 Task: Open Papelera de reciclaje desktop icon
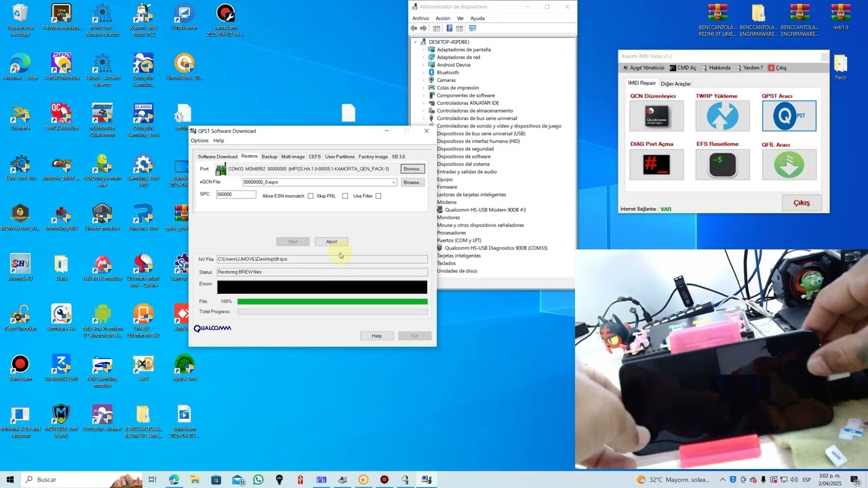(x=20, y=20)
